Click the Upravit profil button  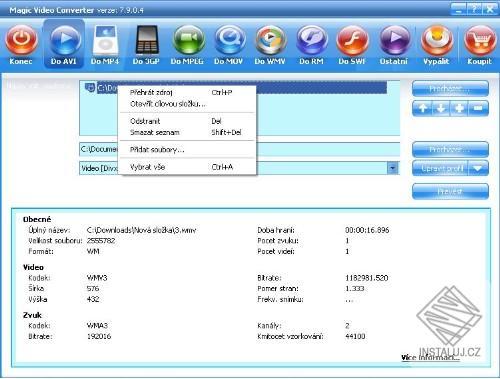tap(440, 168)
